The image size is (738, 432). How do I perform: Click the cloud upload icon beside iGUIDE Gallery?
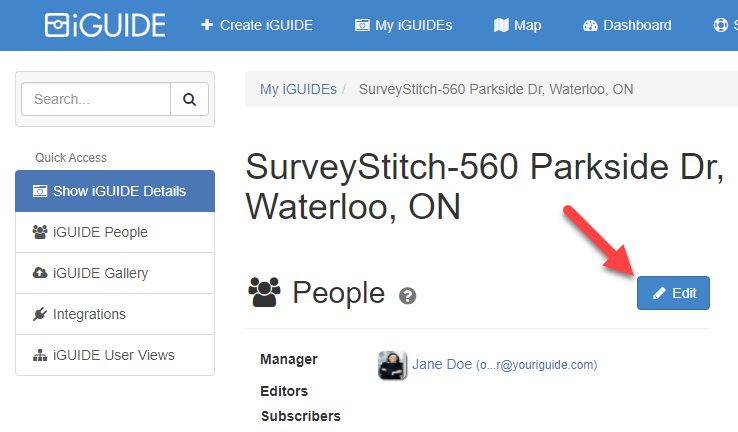pos(40,273)
